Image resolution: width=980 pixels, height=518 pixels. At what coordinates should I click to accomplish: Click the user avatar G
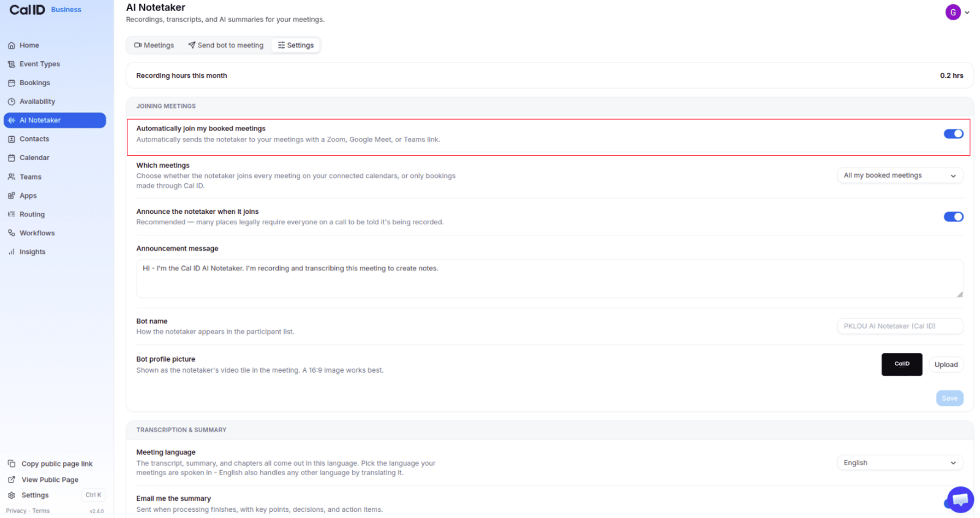[952, 12]
